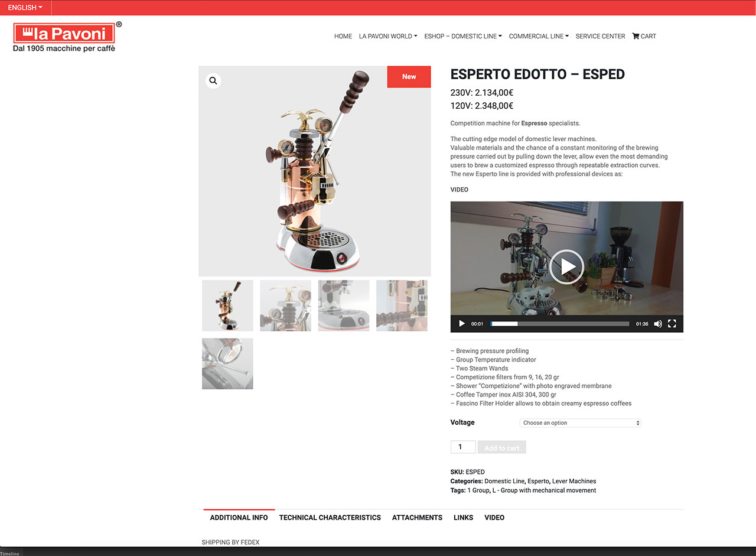The image size is (756, 556).
Task: Click the video duration 01:36
Action: pos(642,324)
